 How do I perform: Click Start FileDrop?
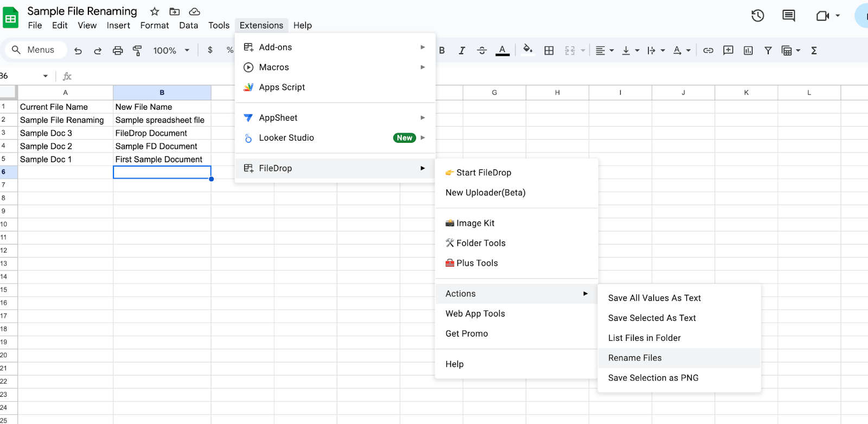tap(516, 173)
